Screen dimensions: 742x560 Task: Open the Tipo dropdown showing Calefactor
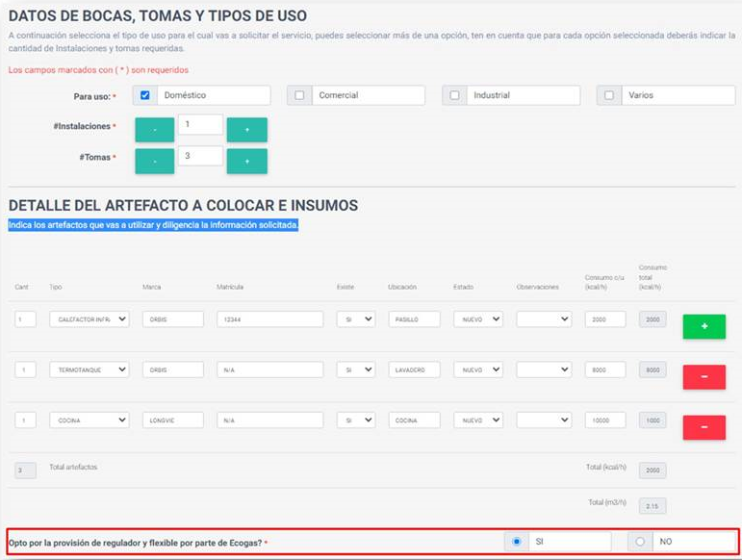click(x=89, y=319)
